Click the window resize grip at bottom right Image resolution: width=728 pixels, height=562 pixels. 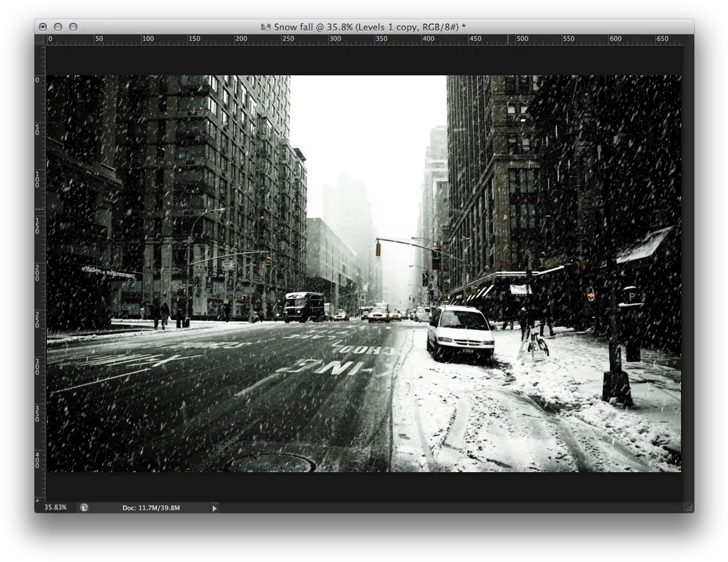pyautogui.click(x=689, y=507)
